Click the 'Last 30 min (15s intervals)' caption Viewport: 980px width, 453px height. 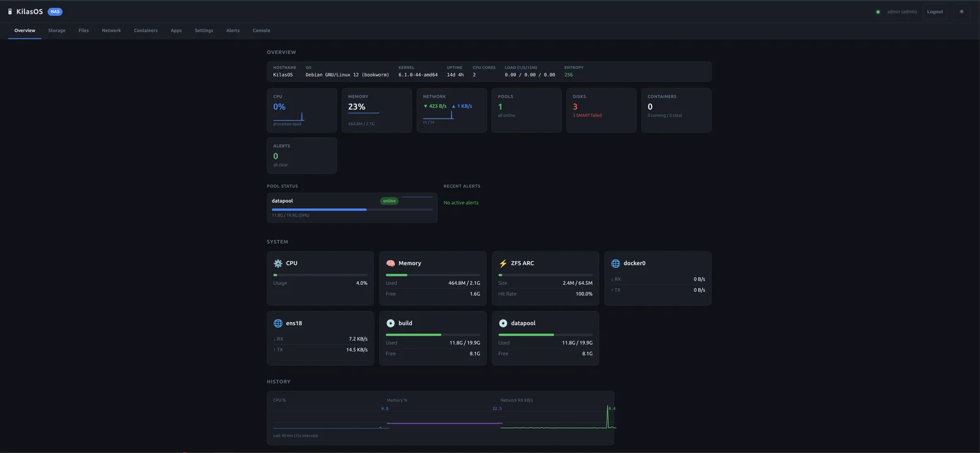296,436
